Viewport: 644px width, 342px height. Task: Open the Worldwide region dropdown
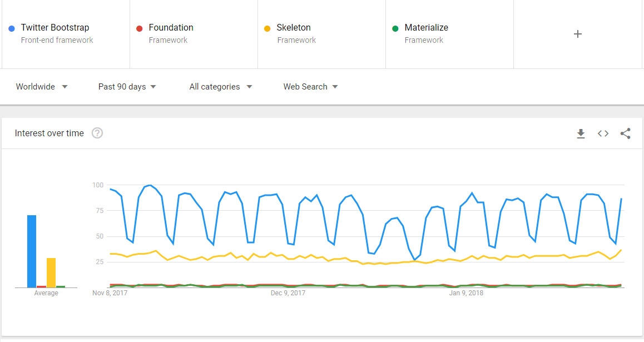pos(41,87)
